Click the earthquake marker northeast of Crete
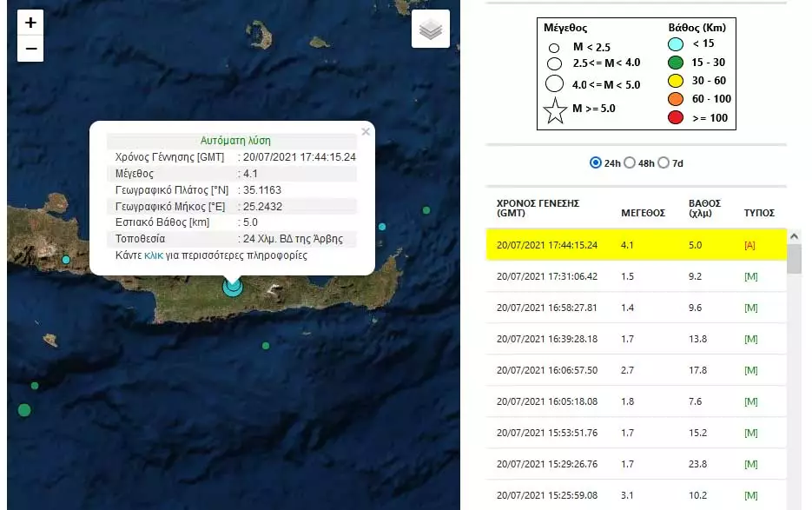Viewport: 812px width, 510px height. 426,210
